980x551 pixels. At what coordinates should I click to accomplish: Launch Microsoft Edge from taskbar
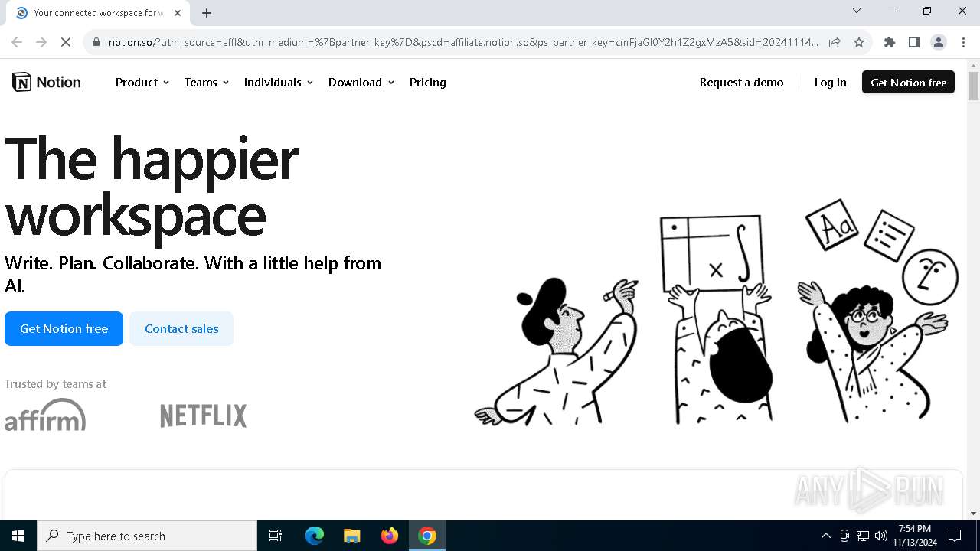point(315,536)
